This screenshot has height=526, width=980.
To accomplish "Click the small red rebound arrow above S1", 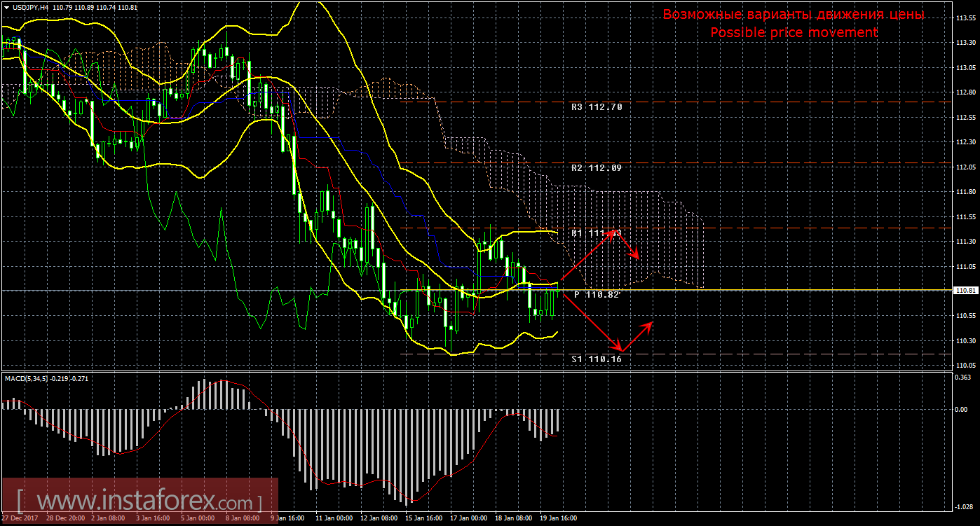I will (x=637, y=335).
